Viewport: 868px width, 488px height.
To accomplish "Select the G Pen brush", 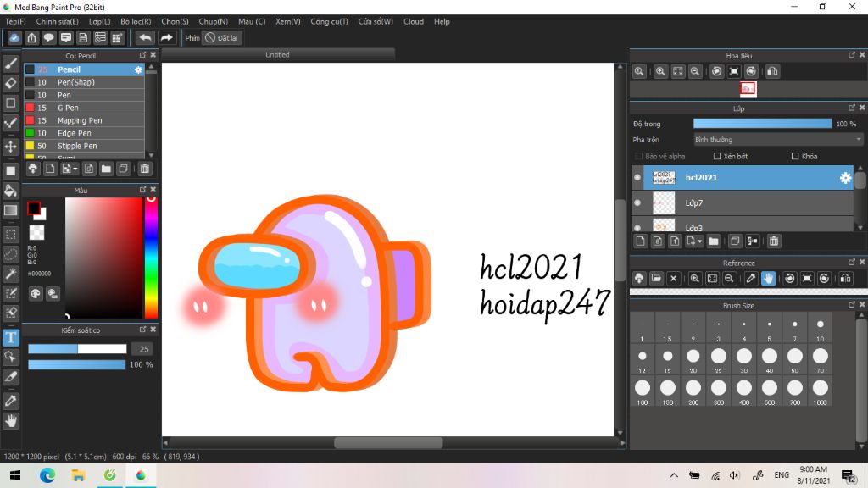I will pyautogui.click(x=84, y=108).
